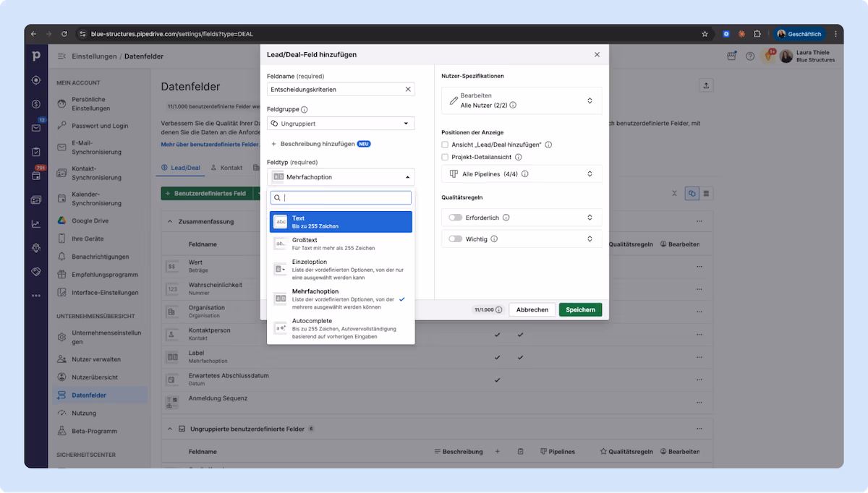
Task: Collapse the sidebar menu icon beside Einstellungen
Action: click(61, 56)
